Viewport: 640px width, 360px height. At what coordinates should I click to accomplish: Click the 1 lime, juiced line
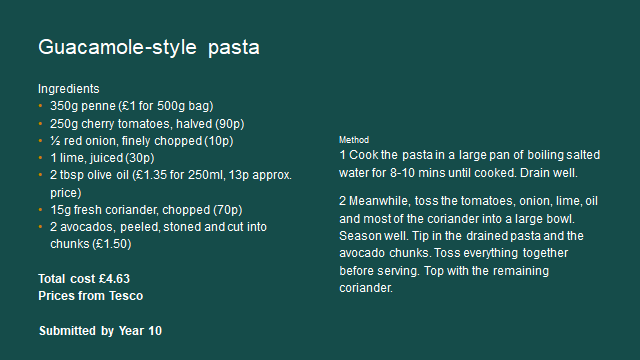(102, 158)
